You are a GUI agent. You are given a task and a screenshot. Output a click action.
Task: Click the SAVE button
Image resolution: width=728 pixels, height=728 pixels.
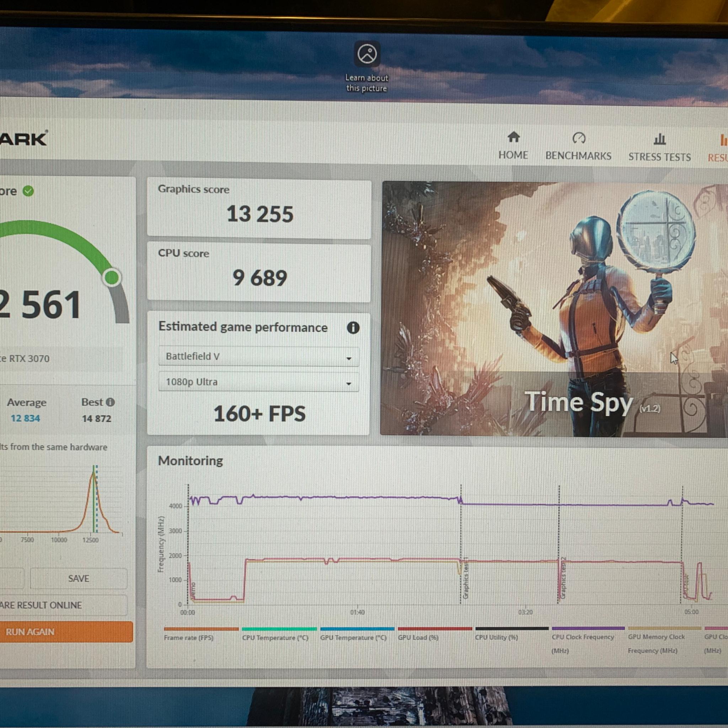[x=78, y=578]
